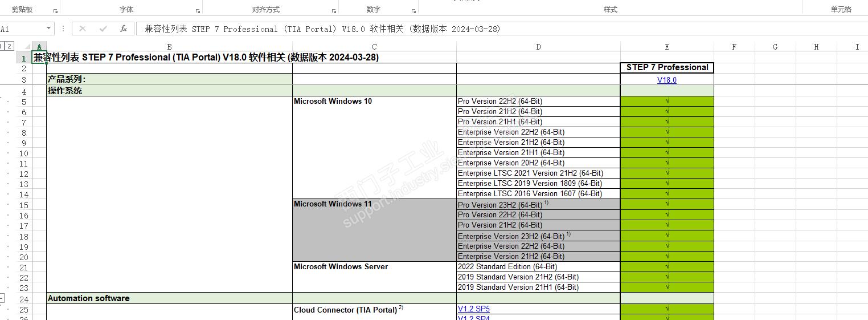
Task: Show outline level 1
Action: click(x=2, y=46)
